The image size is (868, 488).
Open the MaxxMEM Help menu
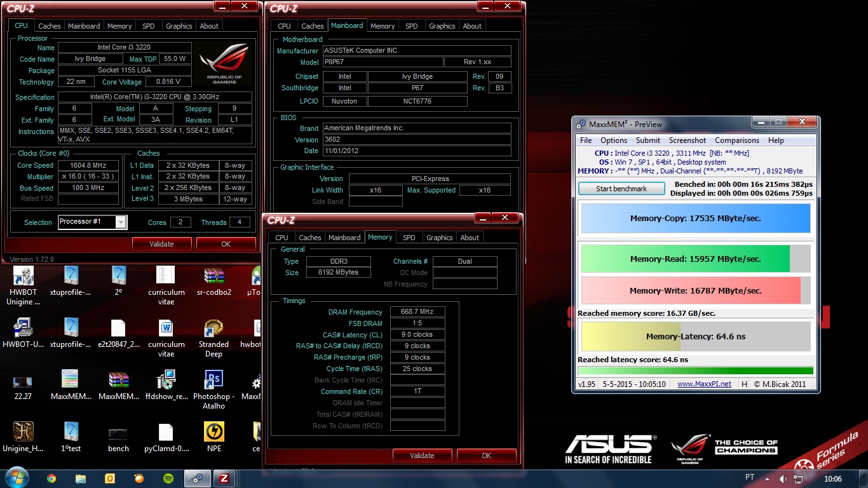[x=776, y=140]
